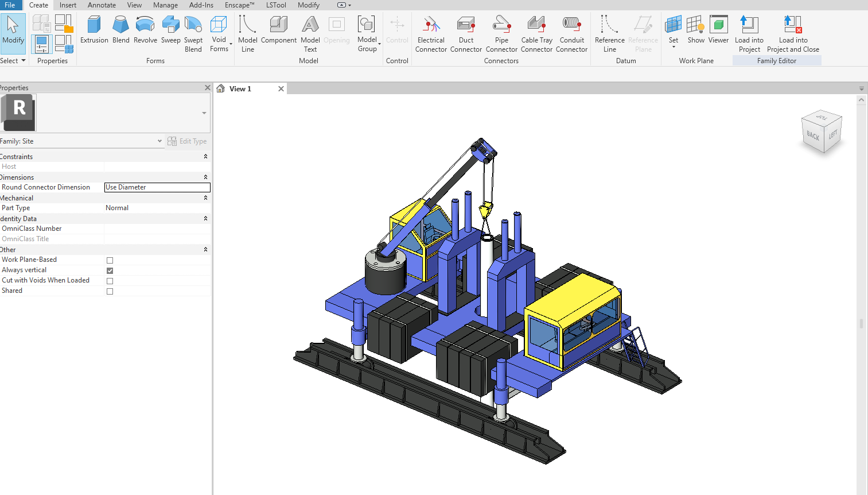Image resolution: width=868 pixels, height=495 pixels.
Task: Open the Family: Site filter dropdown
Action: 159,141
